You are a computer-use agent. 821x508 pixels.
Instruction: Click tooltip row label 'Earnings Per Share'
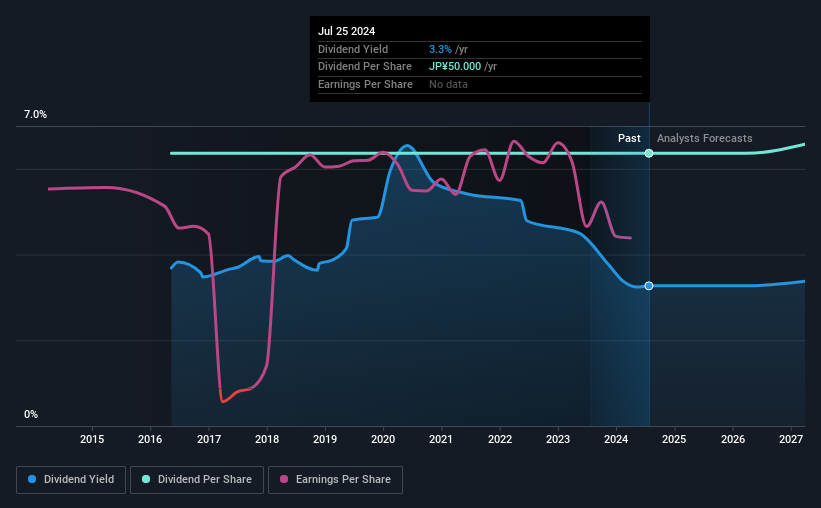coord(365,84)
